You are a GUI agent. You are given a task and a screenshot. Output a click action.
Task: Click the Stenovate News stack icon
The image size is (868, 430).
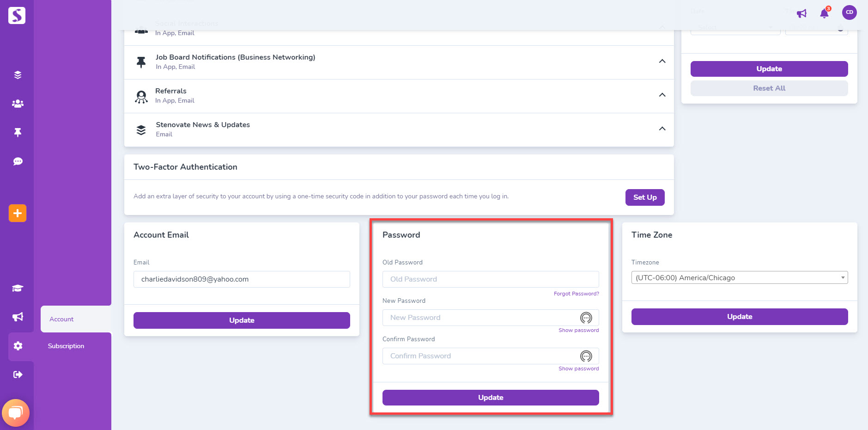click(141, 130)
